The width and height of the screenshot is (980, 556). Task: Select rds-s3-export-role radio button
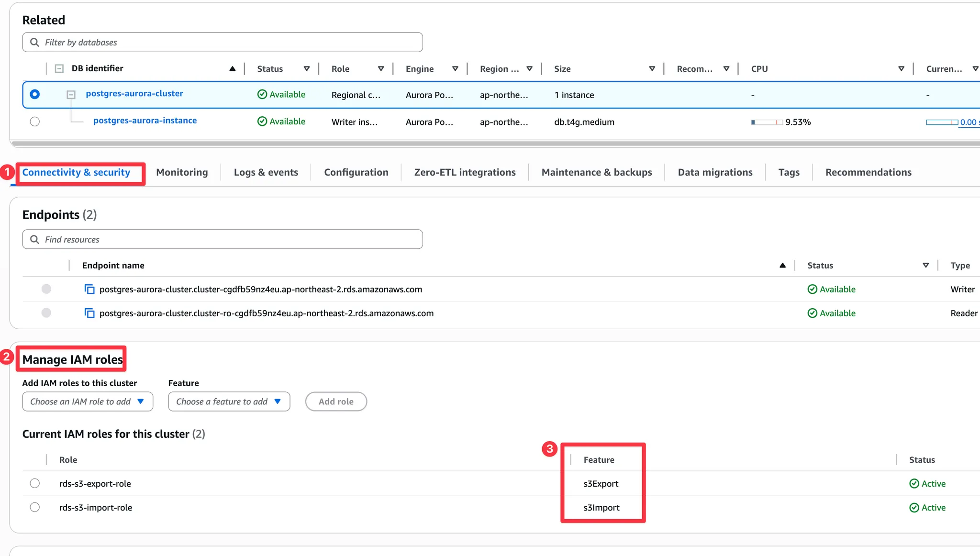[x=35, y=483]
